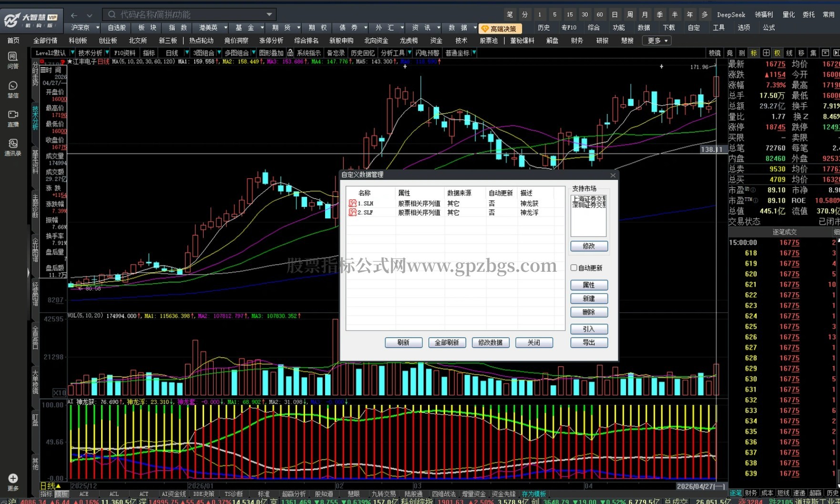
Task: Toggle the 标 marker button
Action: 754,53
